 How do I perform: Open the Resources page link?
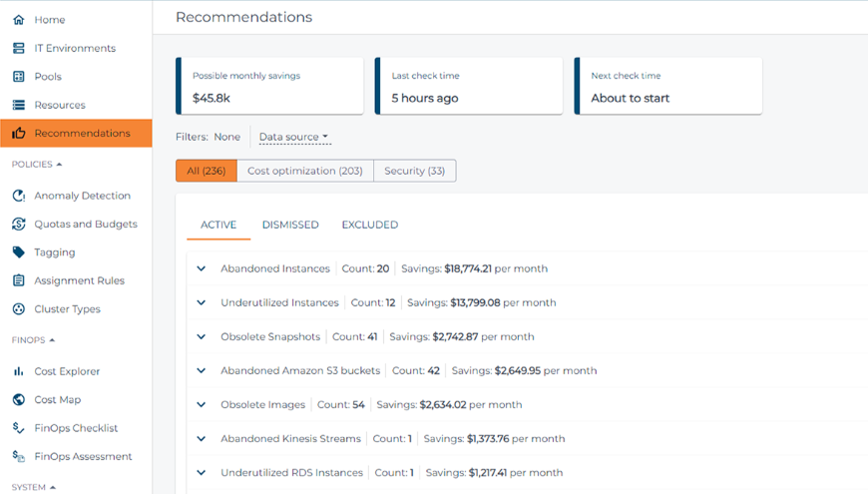60,105
